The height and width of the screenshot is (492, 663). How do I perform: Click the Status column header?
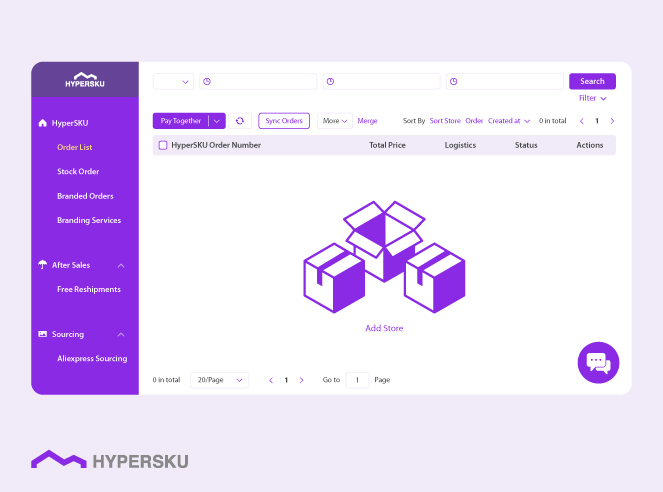(x=526, y=145)
